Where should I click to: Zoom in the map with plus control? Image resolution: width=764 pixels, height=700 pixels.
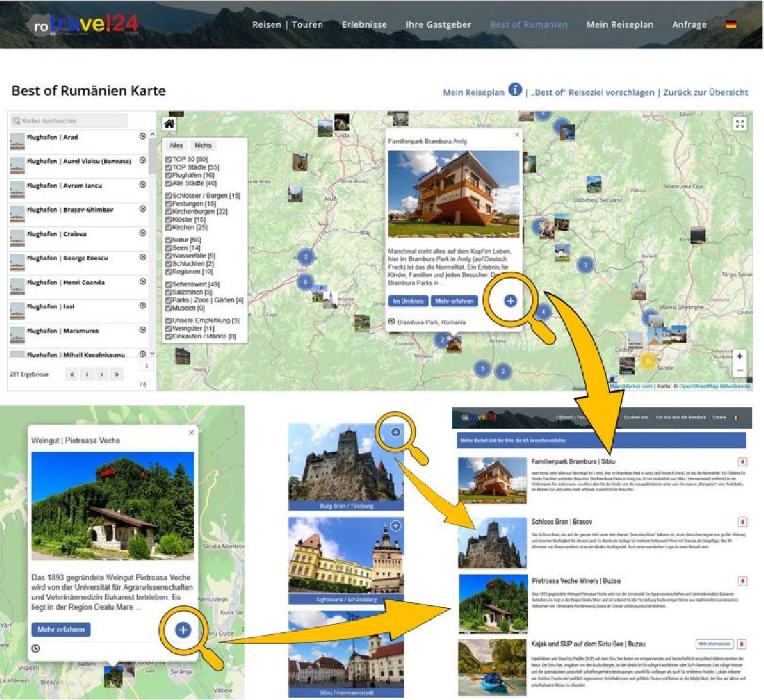740,356
